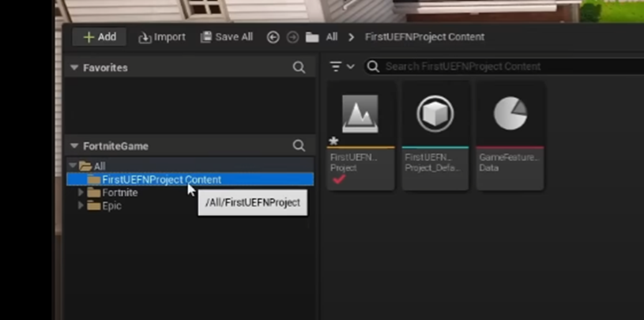Click the Fortnite folder icon in tree
Screen dimensions: 644x320
(94, 192)
